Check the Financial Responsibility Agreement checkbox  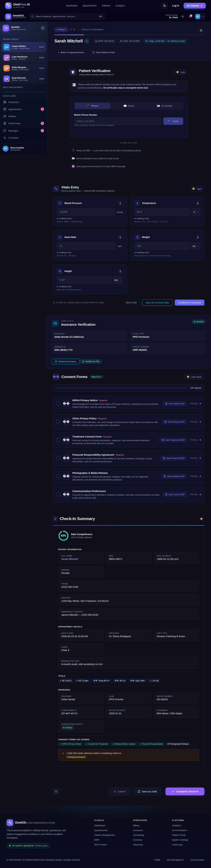point(58,458)
